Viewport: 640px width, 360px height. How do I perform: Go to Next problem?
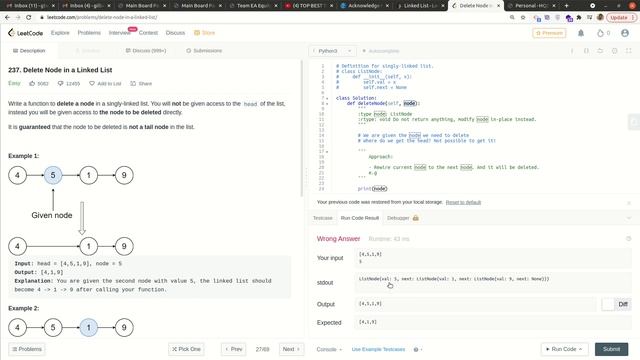tap(291, 349)
